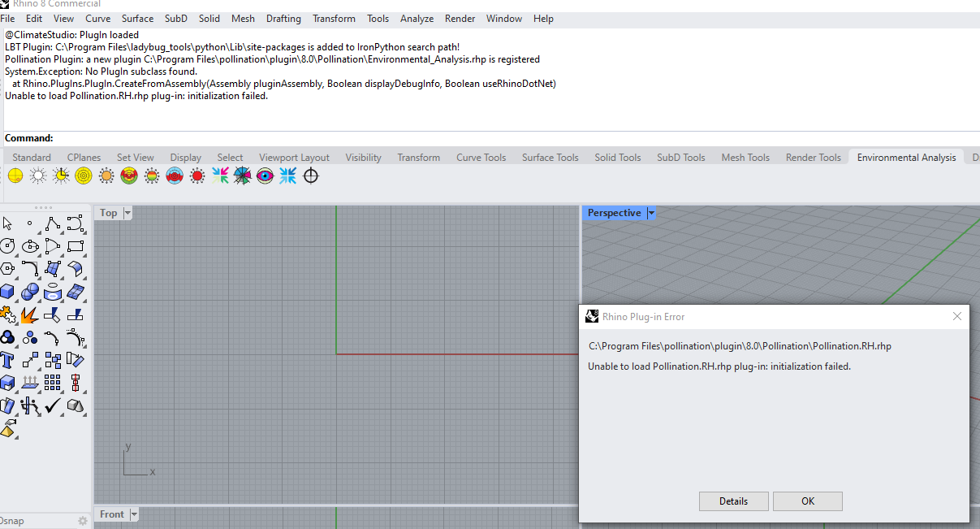Viewport: 980px width, 529px height.
Task: Select the Move tool
Action: 30,359
